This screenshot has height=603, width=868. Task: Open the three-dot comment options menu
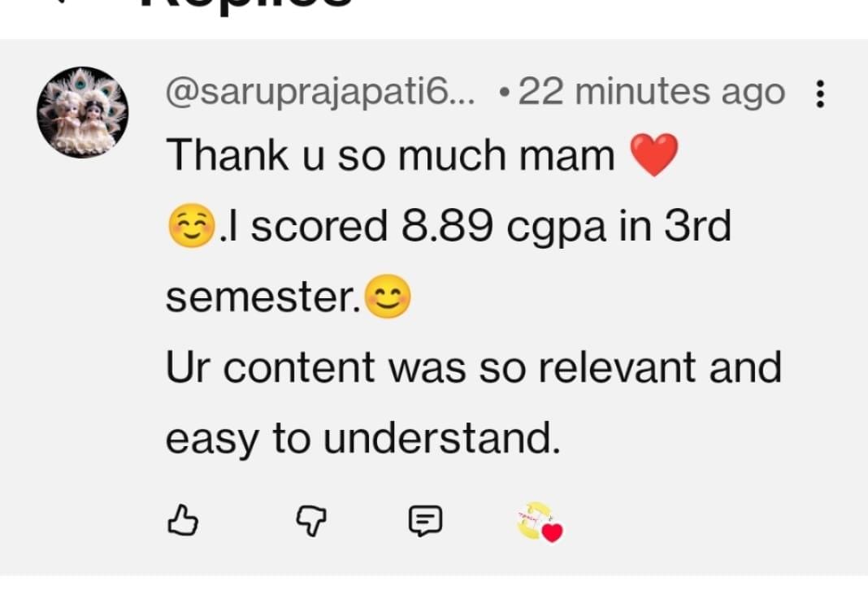[x=820, y=94]
